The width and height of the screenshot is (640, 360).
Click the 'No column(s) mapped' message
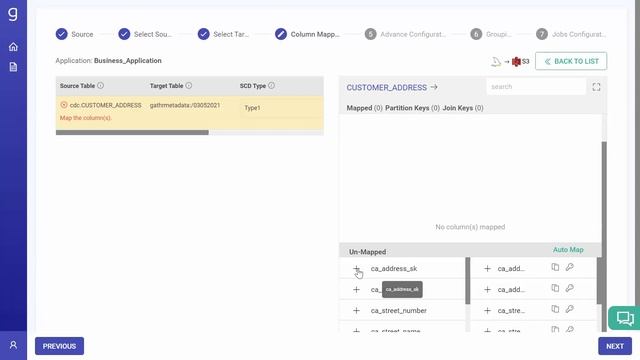[470, 227]
